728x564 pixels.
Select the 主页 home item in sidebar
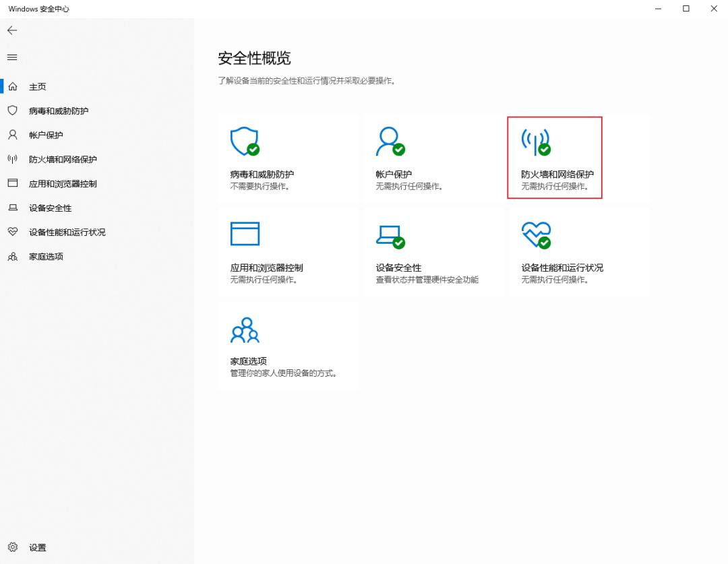coord(37,86)
